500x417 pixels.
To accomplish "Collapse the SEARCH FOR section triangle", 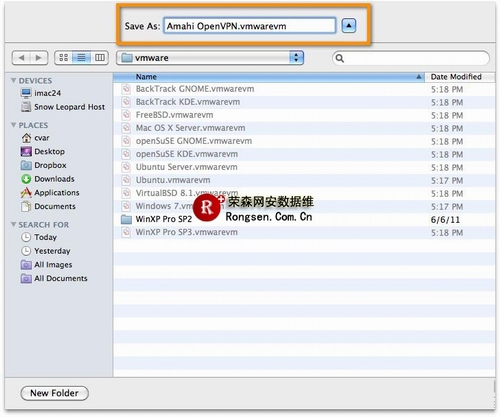I will coord(13,224).
